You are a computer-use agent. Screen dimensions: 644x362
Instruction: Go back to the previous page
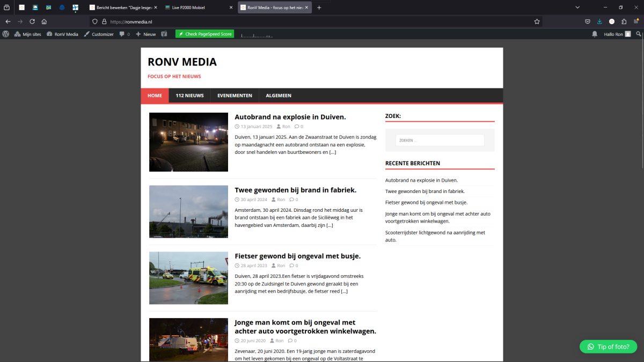(x=8, y=21)
